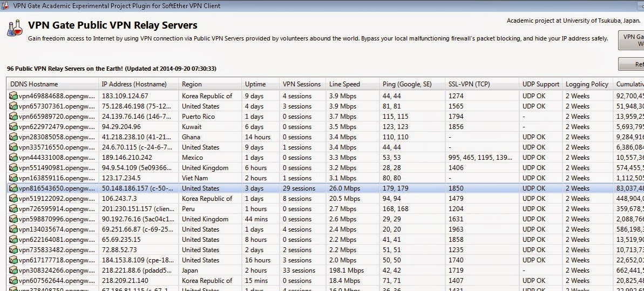Image resolution: width=644 pixels, height=291 pixels.
Task: Select the Mexico region cell
Action: (x=192, y=158)
